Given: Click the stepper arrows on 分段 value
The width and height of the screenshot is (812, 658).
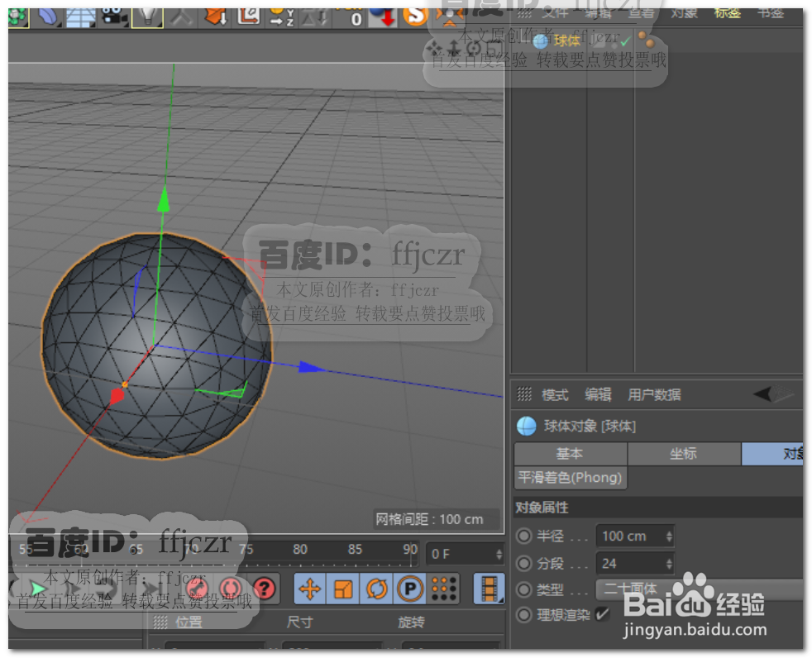Looking at the screenshot, I should click(x=667, y=563).
